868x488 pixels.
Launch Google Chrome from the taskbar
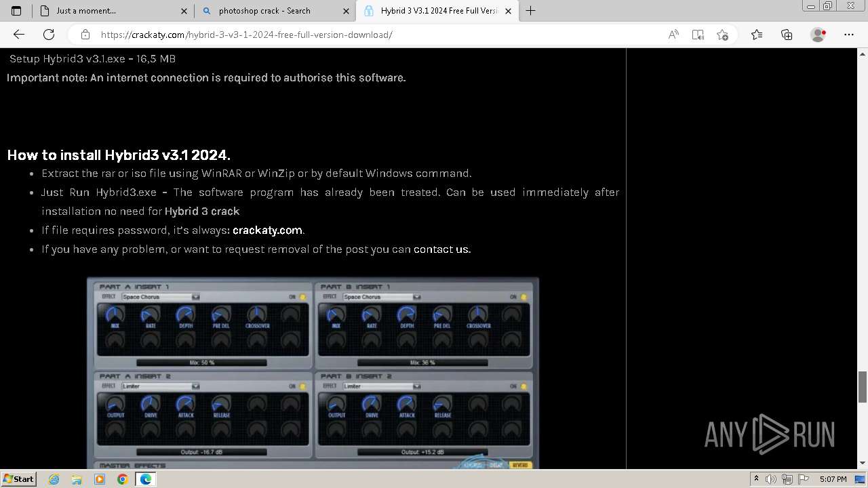[122, 479]
